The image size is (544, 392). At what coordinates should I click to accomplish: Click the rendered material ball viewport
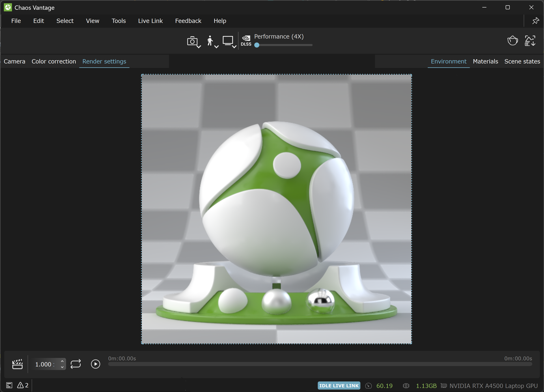[x=276, y=209]
